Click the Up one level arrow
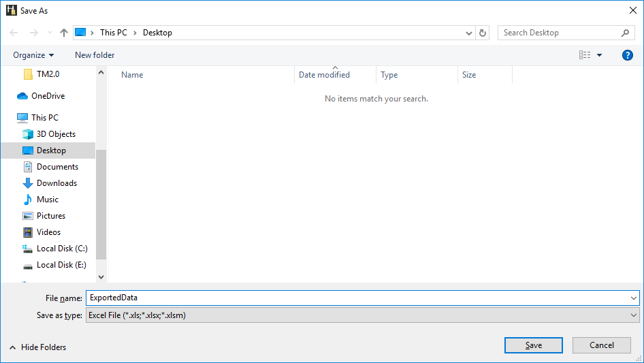Image resolution: width=644 pixels, height=363 pixels. coord(64,33)
